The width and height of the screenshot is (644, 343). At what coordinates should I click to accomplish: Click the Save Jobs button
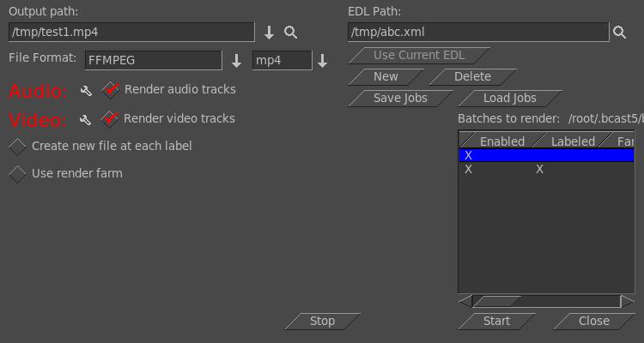tap(400, 98)
